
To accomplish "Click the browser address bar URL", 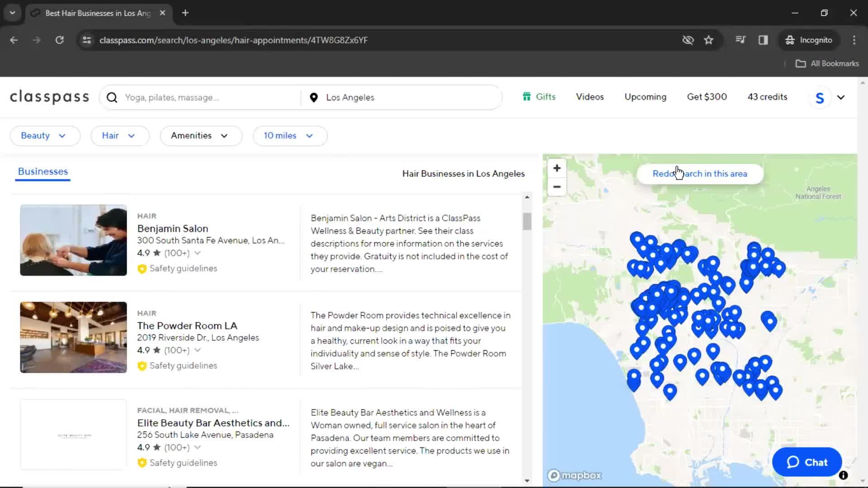I will click(233, 40).
